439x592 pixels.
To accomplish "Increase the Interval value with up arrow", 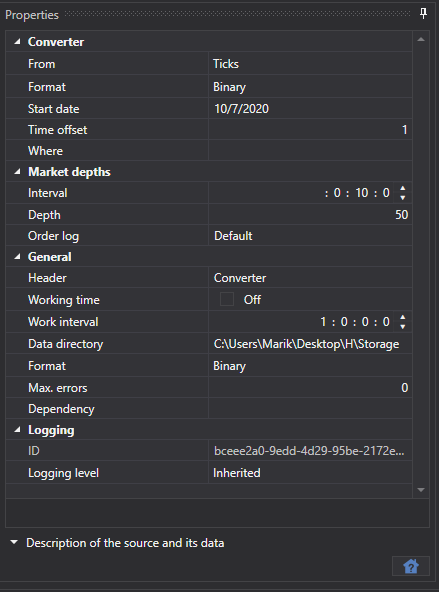I will coord(403,188).
